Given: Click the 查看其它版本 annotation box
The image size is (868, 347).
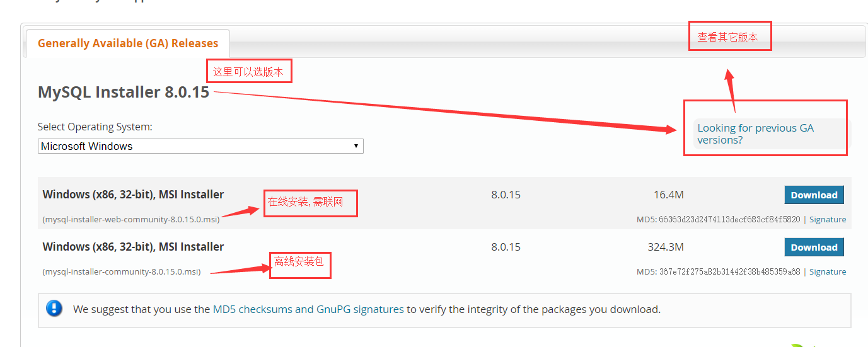Looking at the screenshot, I should [730, 37].
